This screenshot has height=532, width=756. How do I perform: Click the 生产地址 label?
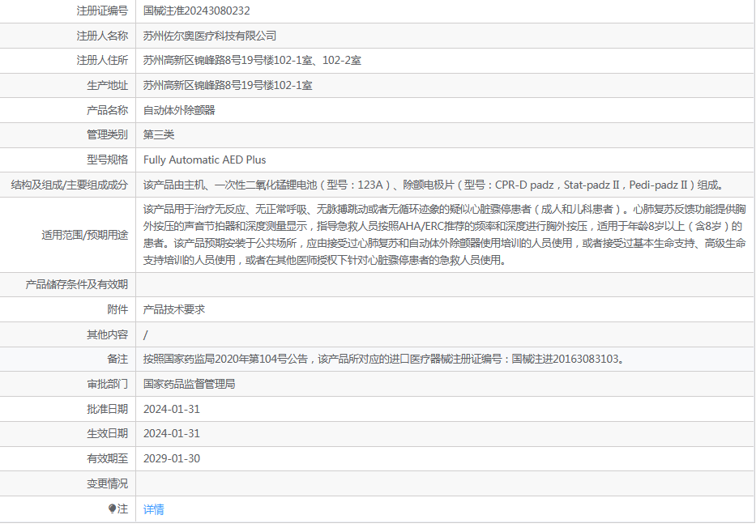click(x=108, y=85)
